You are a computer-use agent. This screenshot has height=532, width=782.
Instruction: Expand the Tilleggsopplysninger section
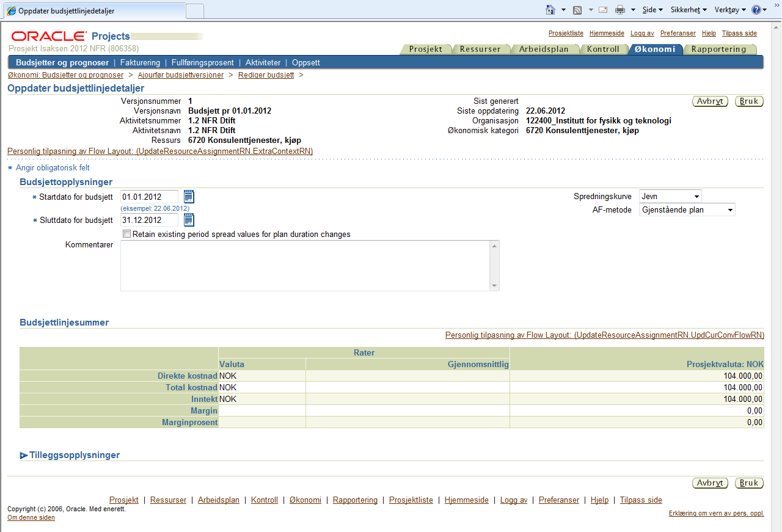coord(24,455)
